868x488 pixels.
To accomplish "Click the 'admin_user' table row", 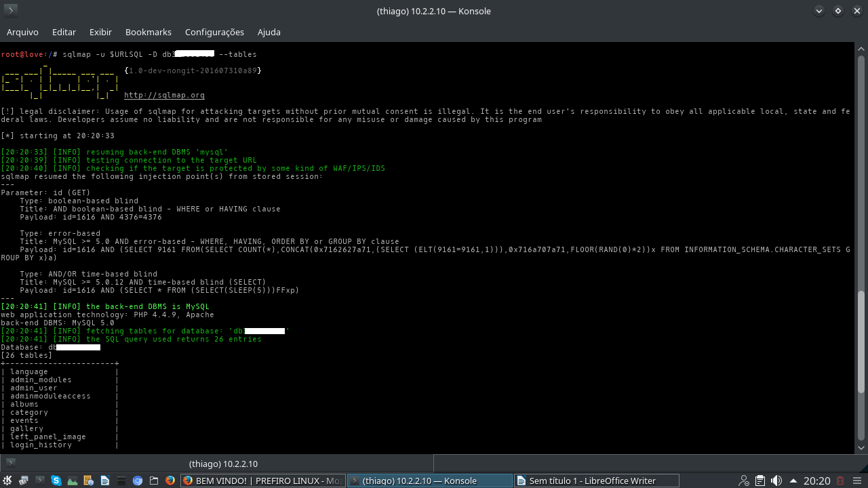I will pos(60,388).
